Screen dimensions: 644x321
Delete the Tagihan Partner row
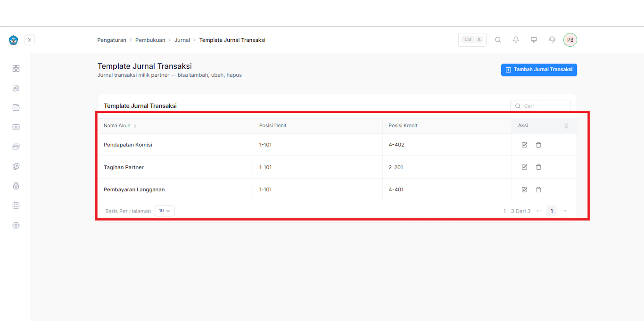[539, 167]
